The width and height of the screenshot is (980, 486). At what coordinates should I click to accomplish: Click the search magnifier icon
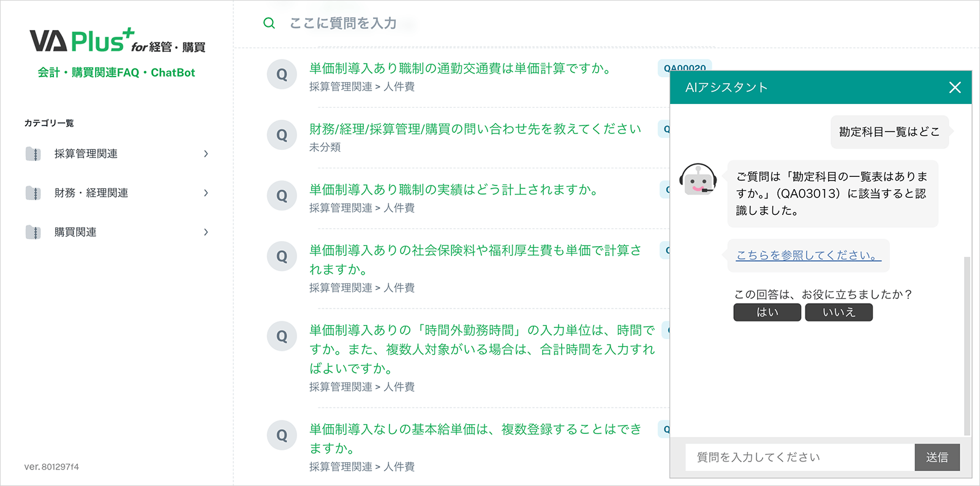tap(269, 23)
